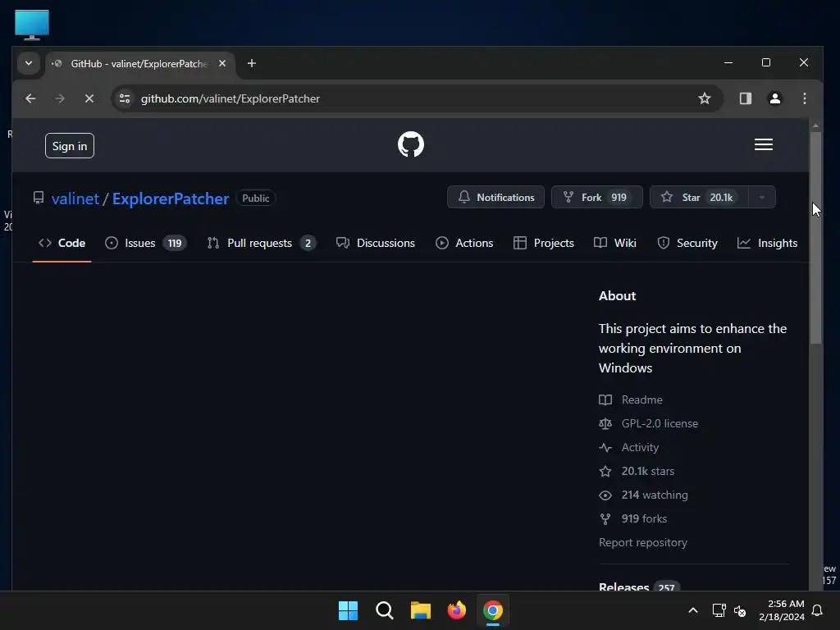
Task: Open the Wiki tab
Action: point(615,243)
